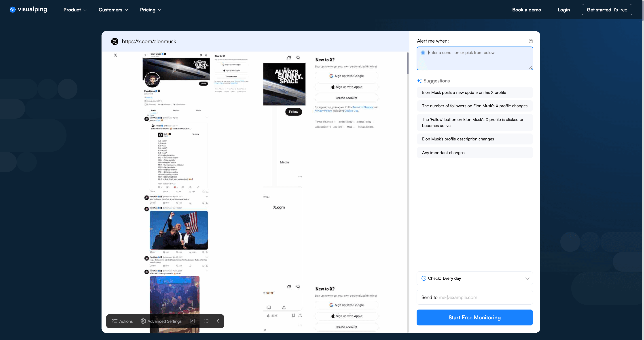Image resolution: width=644 pixels, height=340 pixels.
Task: Click the Send to email input field
Action: tap(475, 297)
